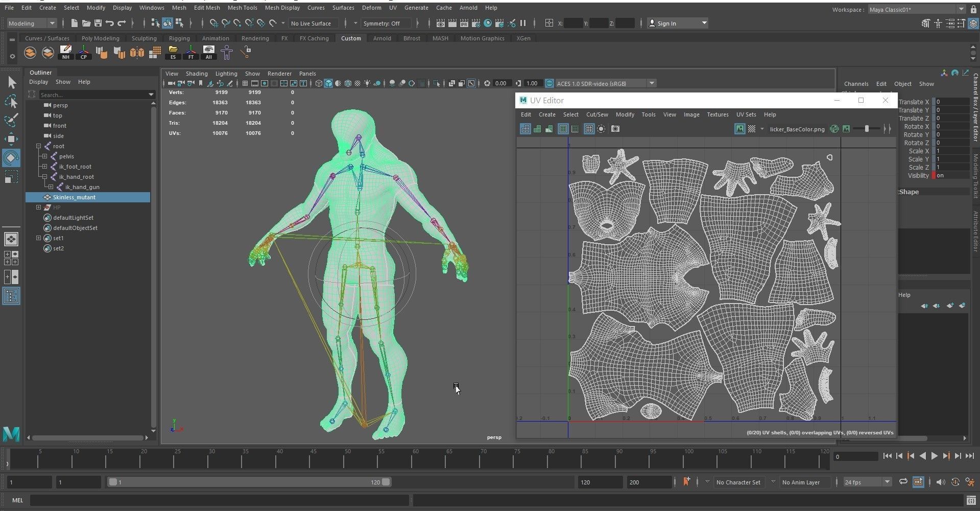The image size is (980, 511).
Task: Click the time range slider bar handle
Action: click(250, 482)
